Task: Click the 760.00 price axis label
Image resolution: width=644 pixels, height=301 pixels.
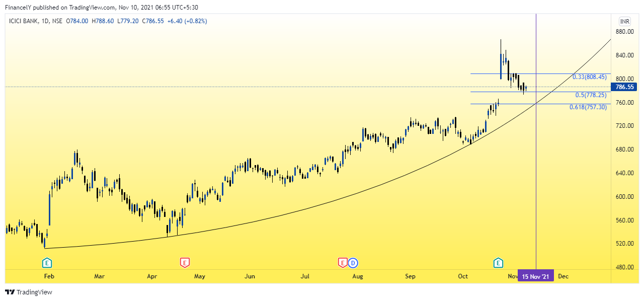Action: (x=624, y=103)
